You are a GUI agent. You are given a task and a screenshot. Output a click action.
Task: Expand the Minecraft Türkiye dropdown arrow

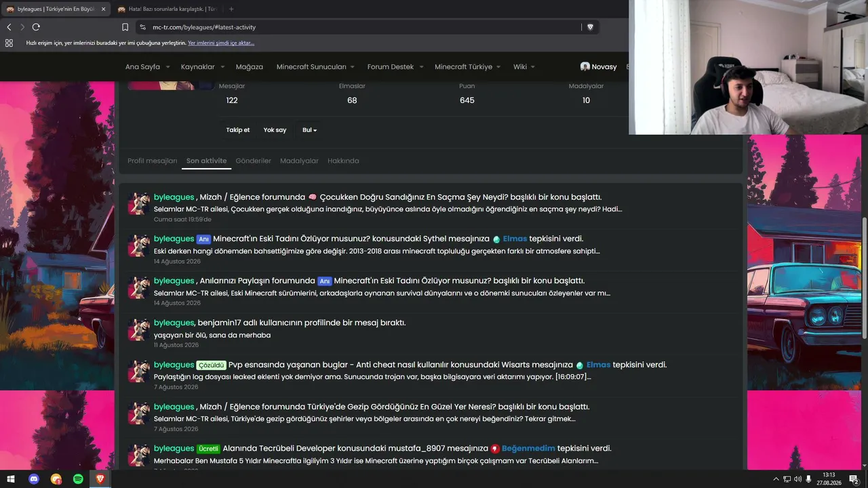coord(498,67)
